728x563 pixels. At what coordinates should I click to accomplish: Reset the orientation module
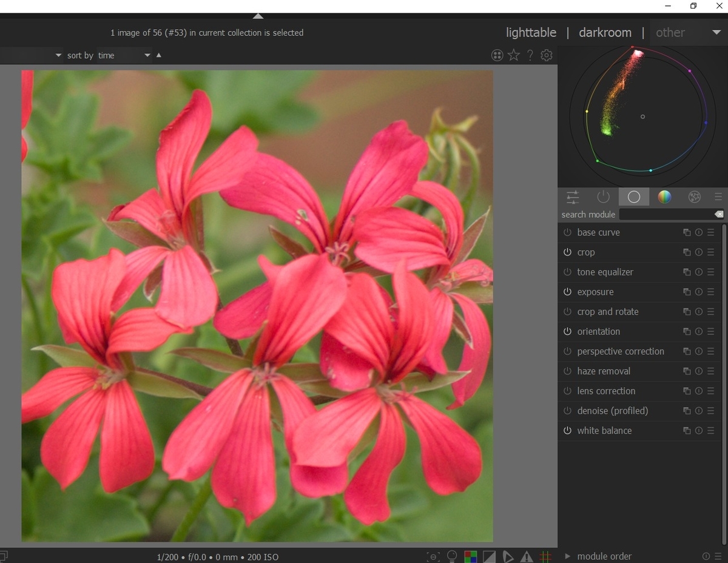[x=699, y=332]
